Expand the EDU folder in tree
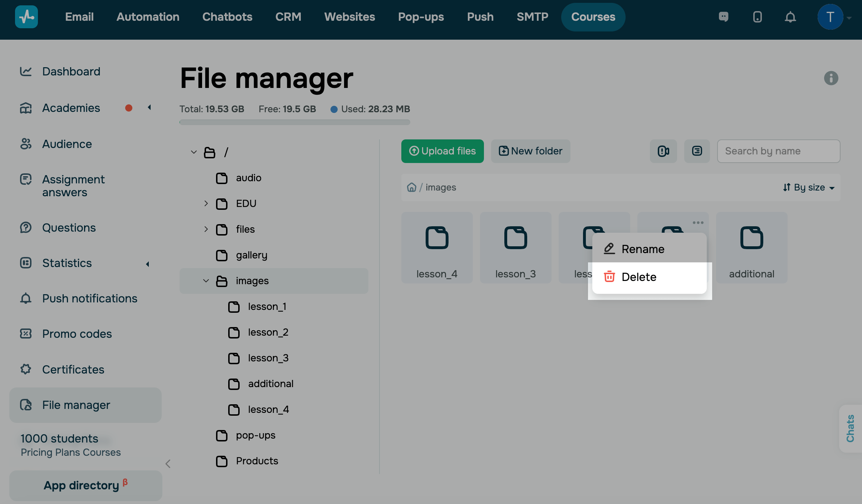Screen dimensions: 862x504 pyautogui.click(x=206, y=203)
